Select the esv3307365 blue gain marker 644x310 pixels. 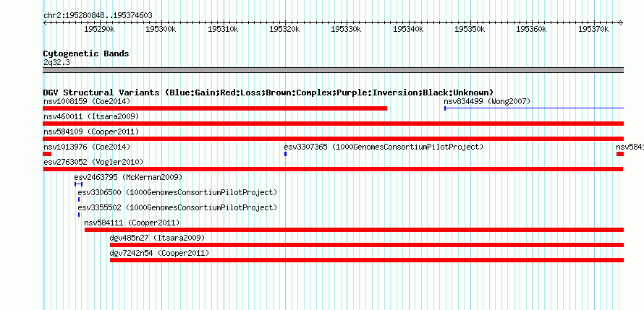point(285,154)
